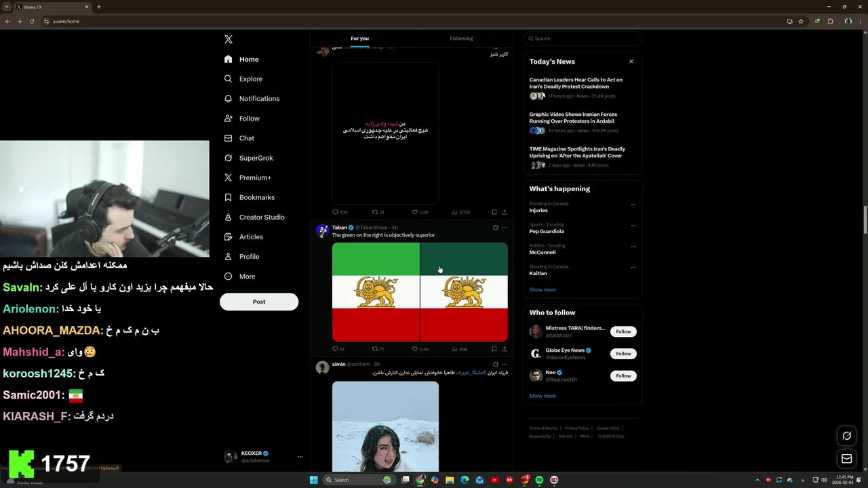This screenshot has height=488, width=868.
Task: Reply to the post with 100 replies
Action: [x=340, y=212]
